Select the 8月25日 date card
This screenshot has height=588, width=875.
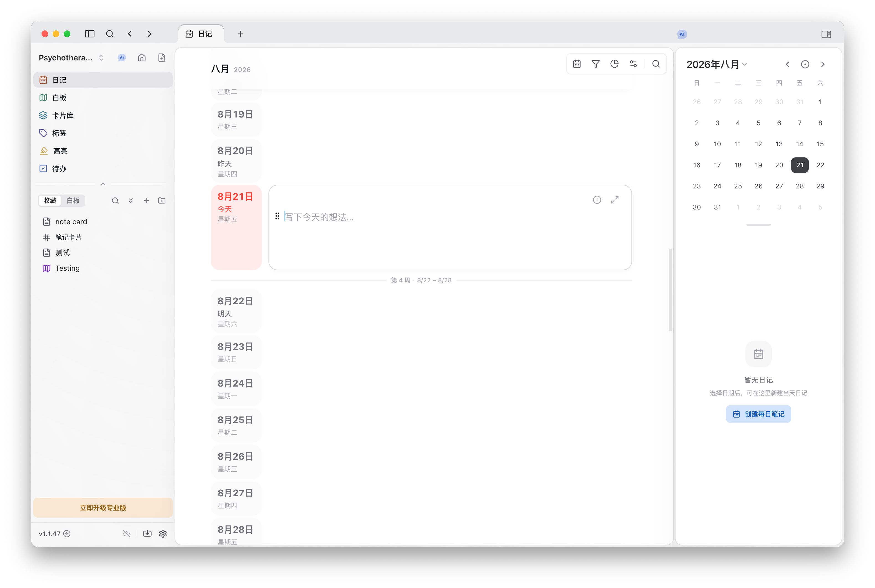tap(236, 425)
